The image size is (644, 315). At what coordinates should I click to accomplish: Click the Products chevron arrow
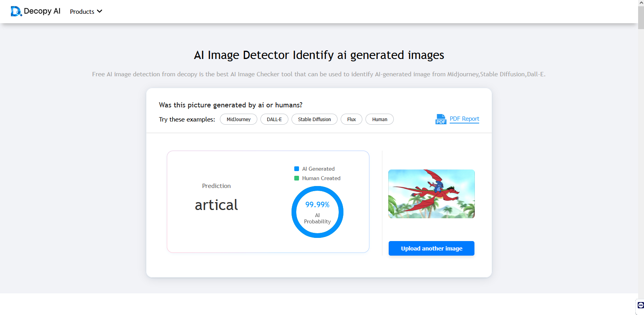100,11
